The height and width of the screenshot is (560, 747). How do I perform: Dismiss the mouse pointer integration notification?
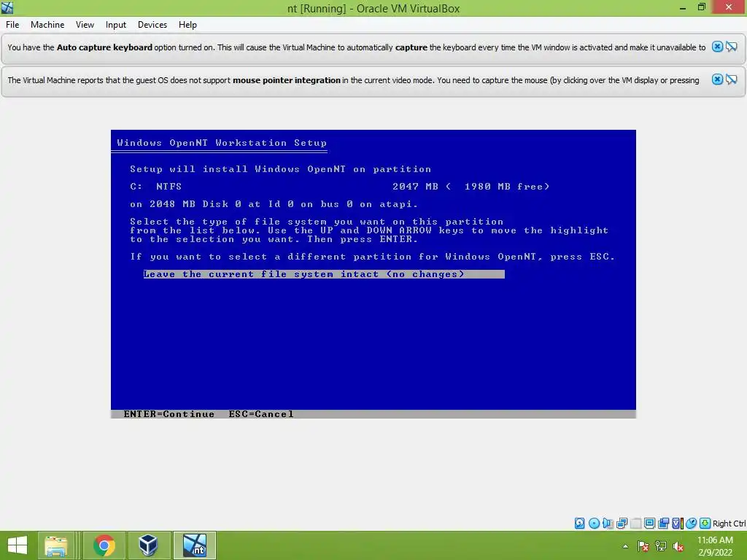pos(717,79)
